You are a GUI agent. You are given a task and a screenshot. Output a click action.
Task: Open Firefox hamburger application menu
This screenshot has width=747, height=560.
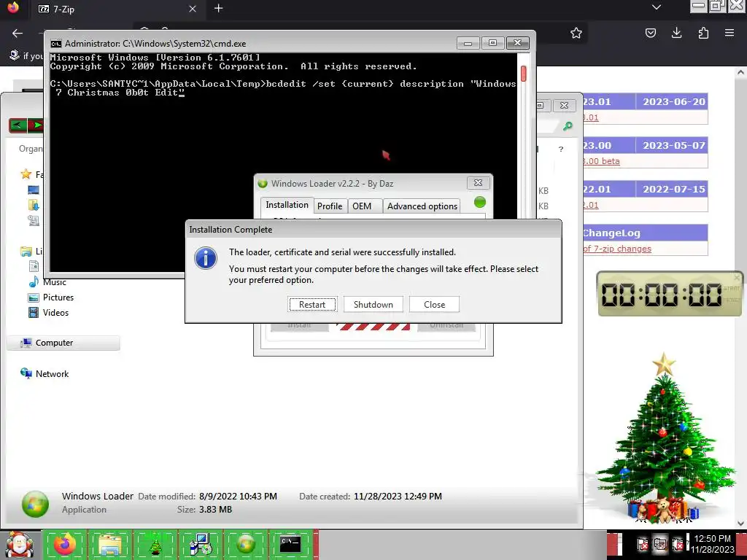click(729, 33)
